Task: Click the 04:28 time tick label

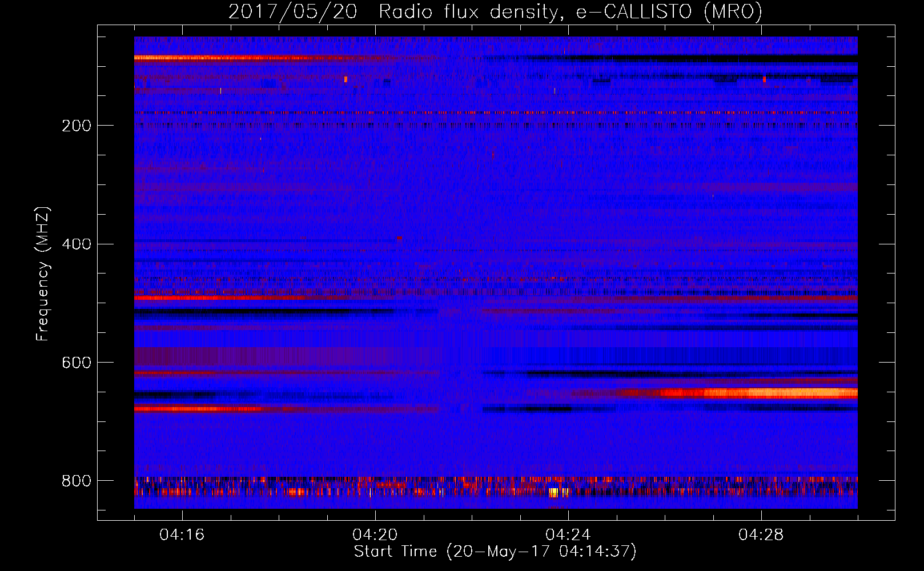Action: click(x=761, y=535)
